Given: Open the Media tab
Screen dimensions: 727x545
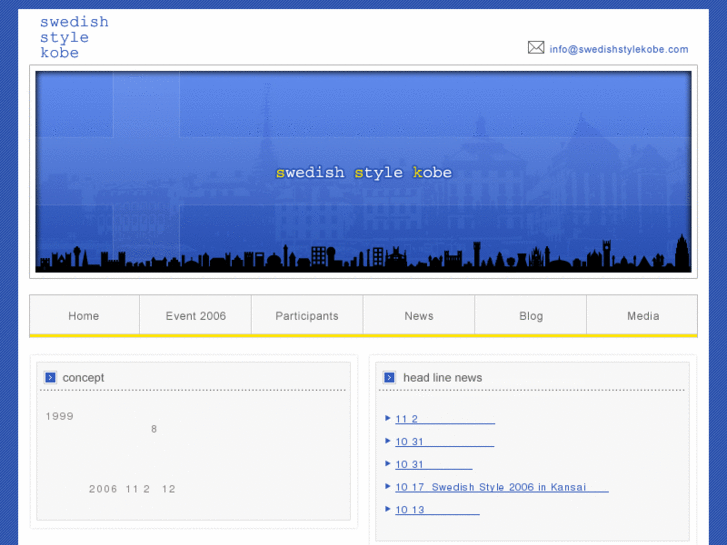Looking at the screenshot, I should 643,315.
